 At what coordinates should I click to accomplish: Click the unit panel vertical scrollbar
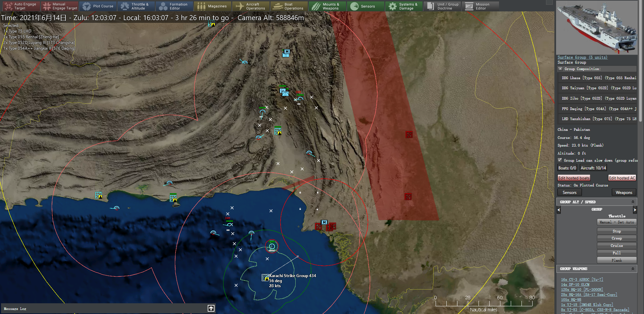tap(640, 60)
